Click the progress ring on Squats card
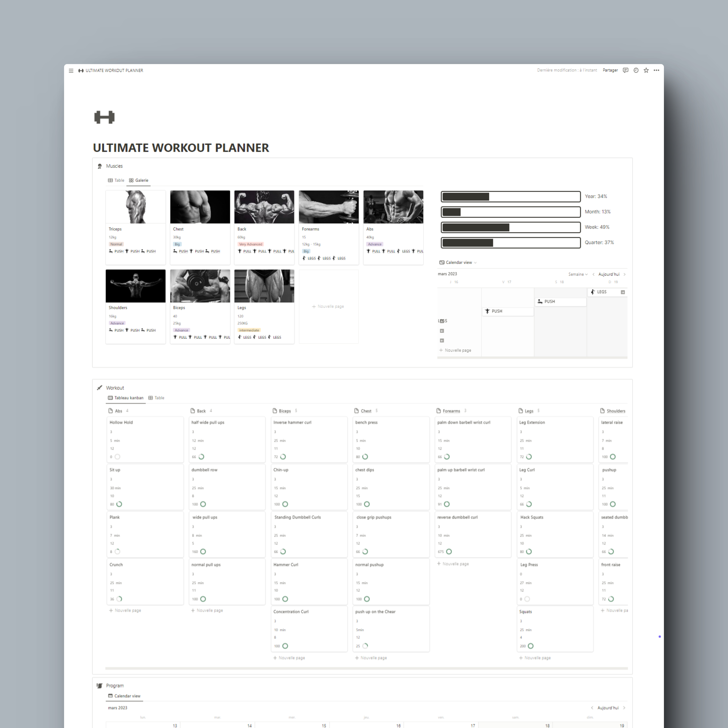 [x=531, y=646]
